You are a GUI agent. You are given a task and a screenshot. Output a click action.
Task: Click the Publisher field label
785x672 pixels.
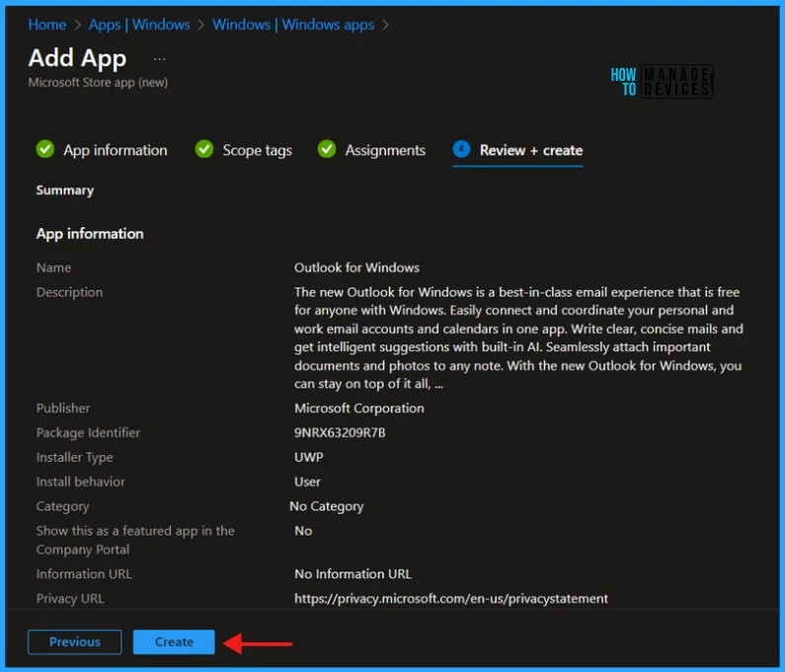(63, 409)
